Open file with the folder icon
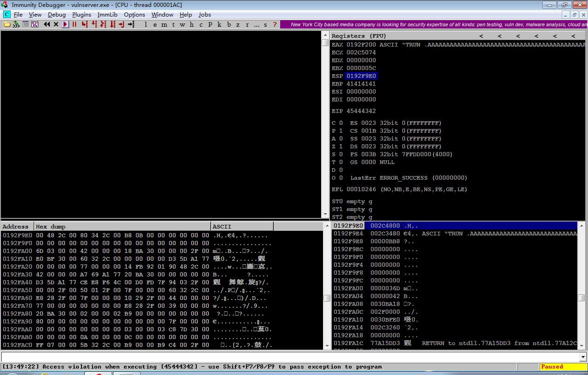 pos(7,24)
